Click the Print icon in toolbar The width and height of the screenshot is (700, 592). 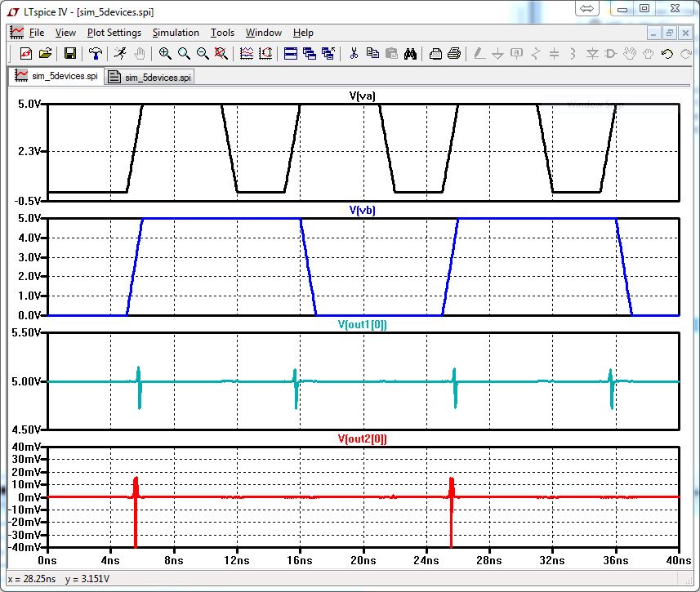pyautogui.click(x=454, y=54)
